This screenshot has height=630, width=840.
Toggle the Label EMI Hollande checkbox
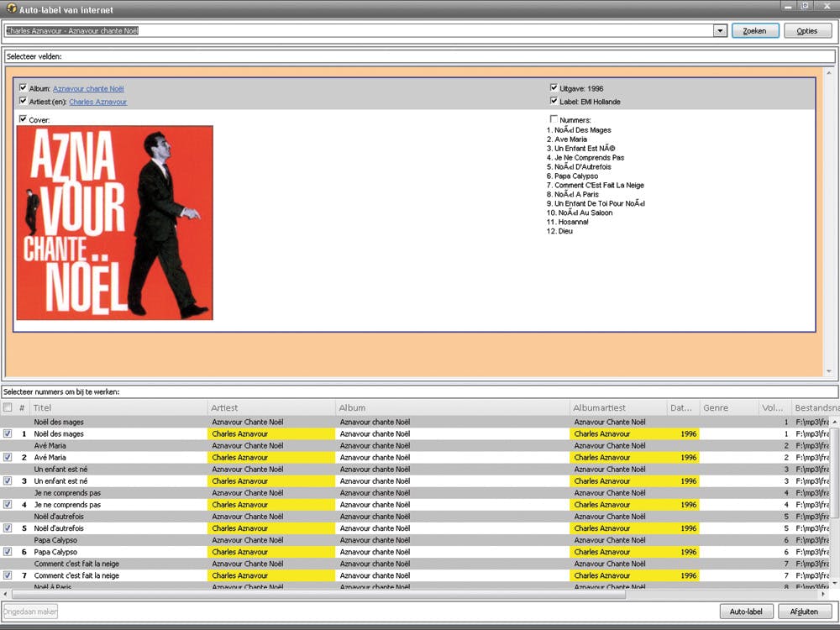[554, 100]
